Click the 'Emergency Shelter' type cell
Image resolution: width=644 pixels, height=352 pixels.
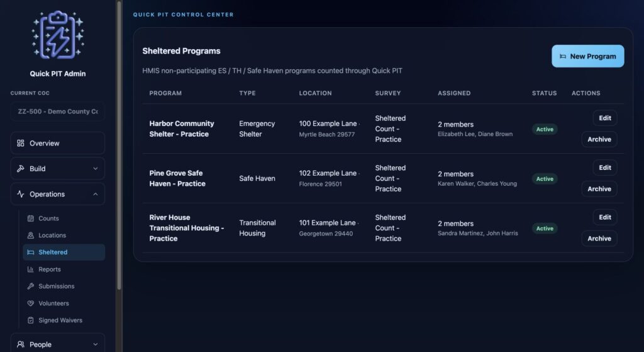click(x=257, y=128)
